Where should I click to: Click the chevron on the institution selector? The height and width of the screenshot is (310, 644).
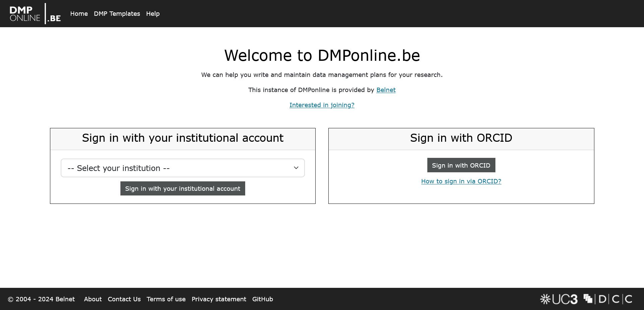click(x=296, y=168)
